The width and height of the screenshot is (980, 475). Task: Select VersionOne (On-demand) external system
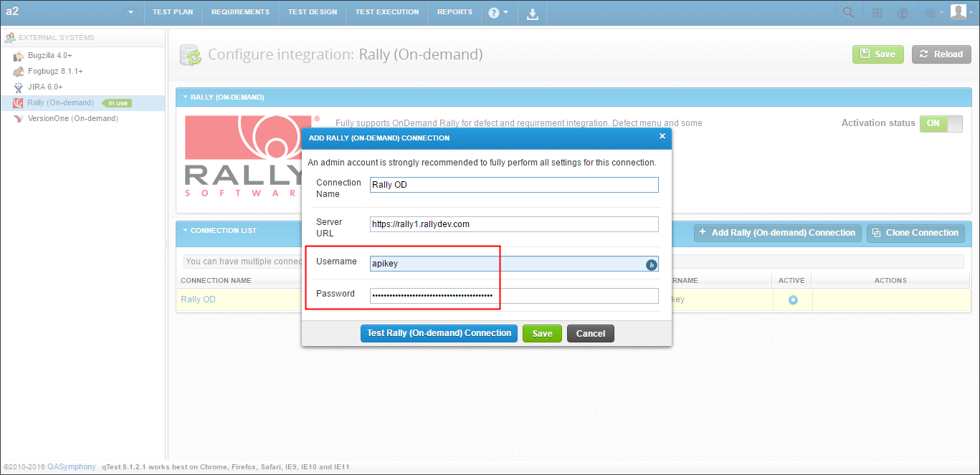tap(73, 118)
